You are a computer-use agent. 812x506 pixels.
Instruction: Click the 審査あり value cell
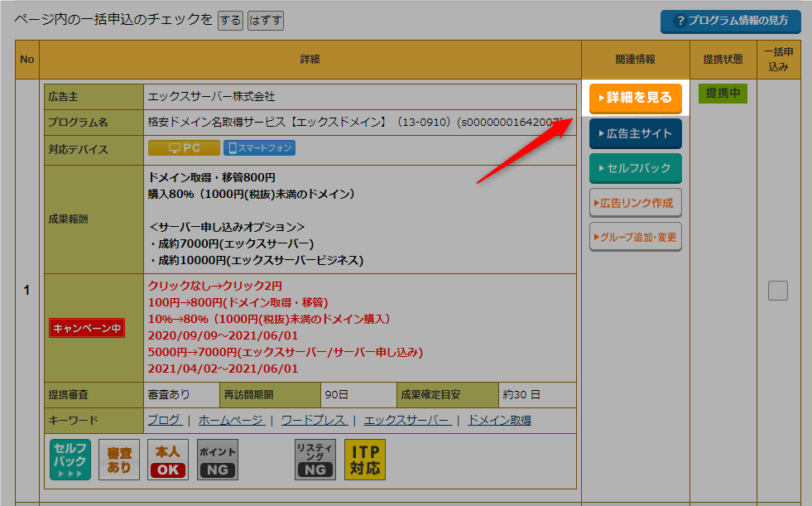coord(181,395)
